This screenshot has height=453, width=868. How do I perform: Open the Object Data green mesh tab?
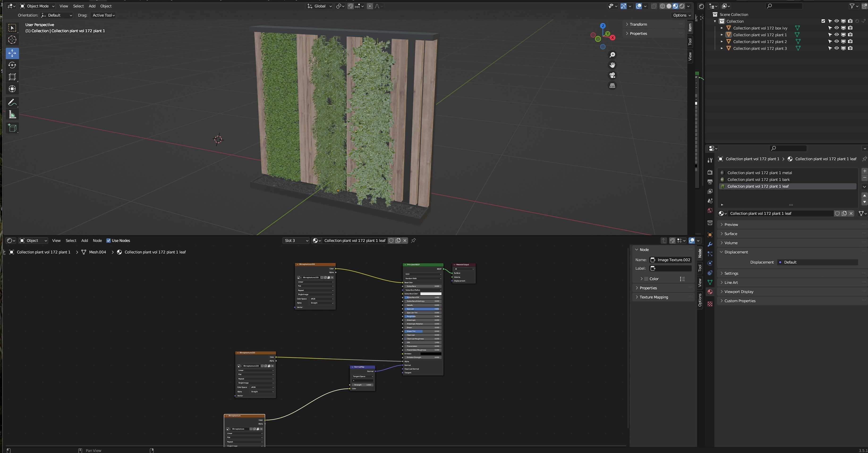(x=710, y=282)
